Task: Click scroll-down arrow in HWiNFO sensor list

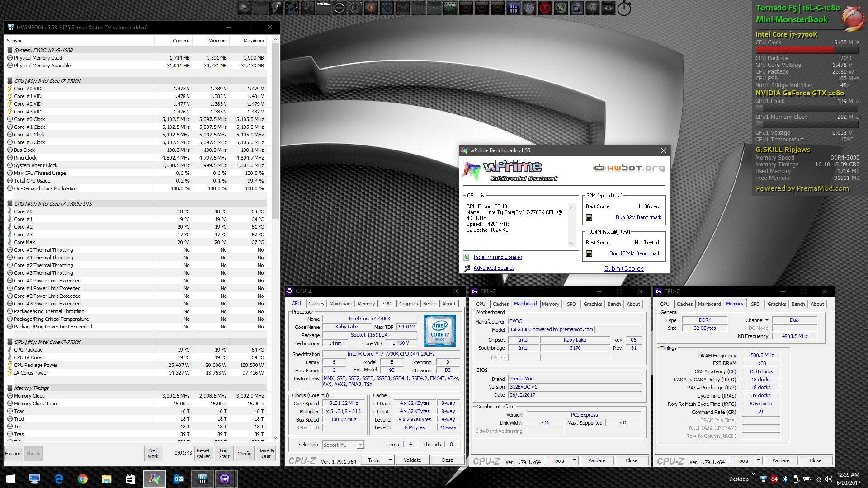Action: (276, 437)
